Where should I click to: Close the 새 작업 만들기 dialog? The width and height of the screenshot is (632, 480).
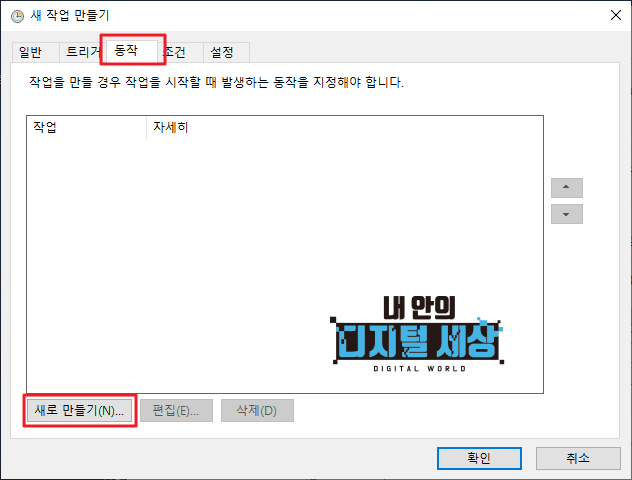[615, 15]
